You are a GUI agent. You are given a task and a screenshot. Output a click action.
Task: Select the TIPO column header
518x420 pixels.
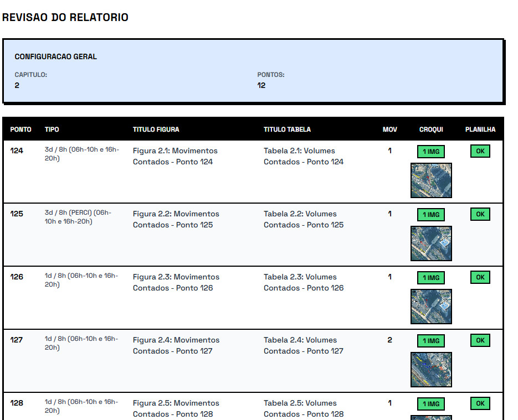click(x=52, y=129)
